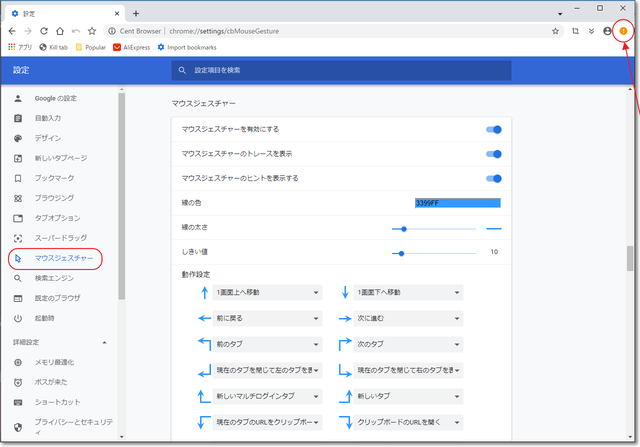Bookmark this page with star icon
Image resolution: width=640 pixels, height=447 pixels.
[x=555, y=31]
